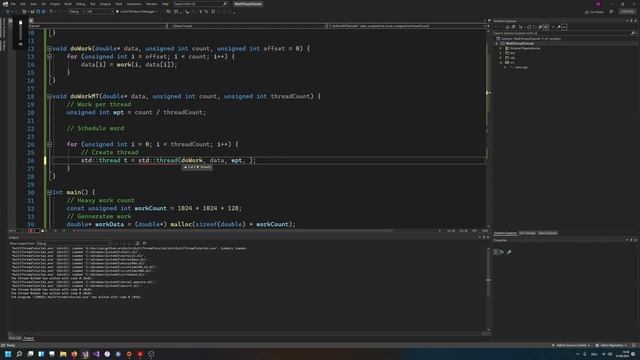The width and height of the screenshot is (640, 360).
Task: Switch to the Git Changes tab
Action: [x=527, y=233]
